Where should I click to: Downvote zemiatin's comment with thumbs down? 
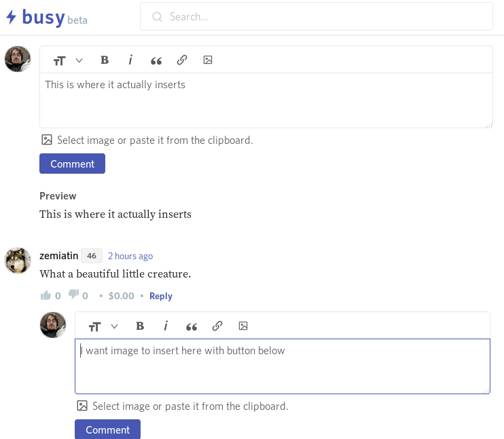point(73,294)
